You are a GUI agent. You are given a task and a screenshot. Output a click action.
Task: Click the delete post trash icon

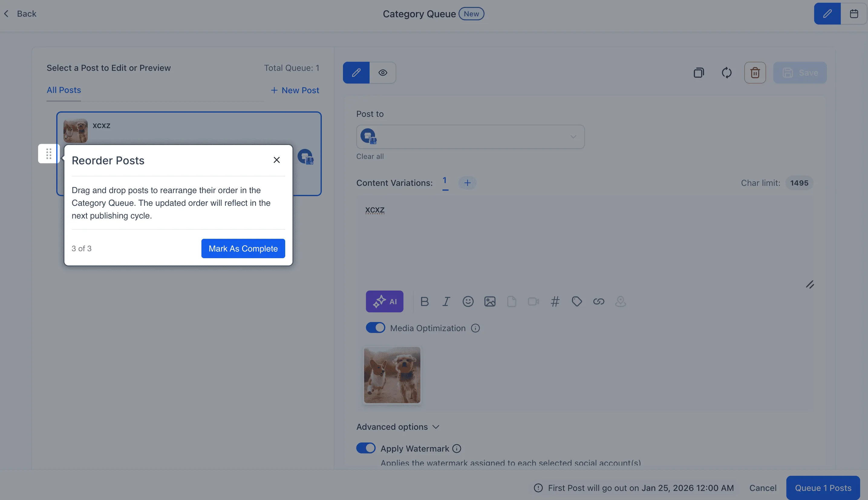pyautogui.click(x=755, y=72)
